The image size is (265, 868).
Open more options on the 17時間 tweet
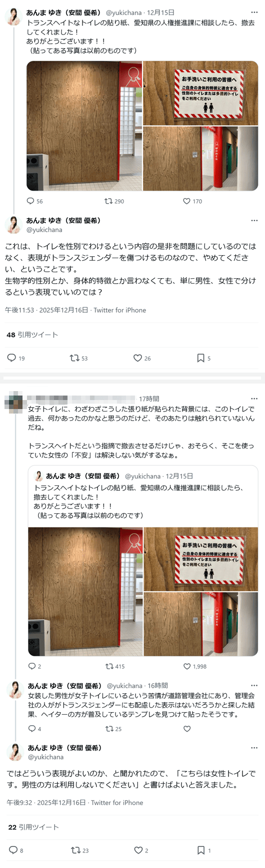pos(254,399)
